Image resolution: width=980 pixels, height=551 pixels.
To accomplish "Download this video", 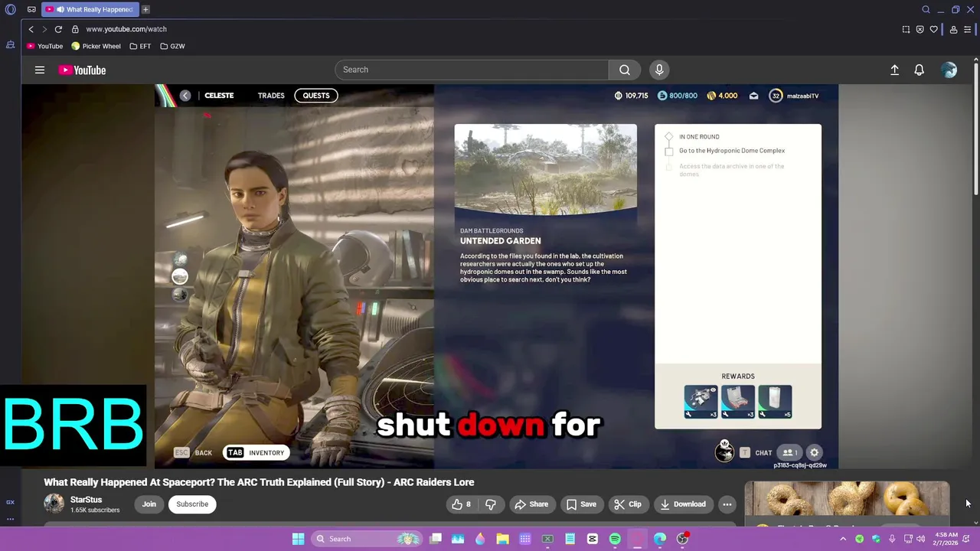I will tap(683, 504).
